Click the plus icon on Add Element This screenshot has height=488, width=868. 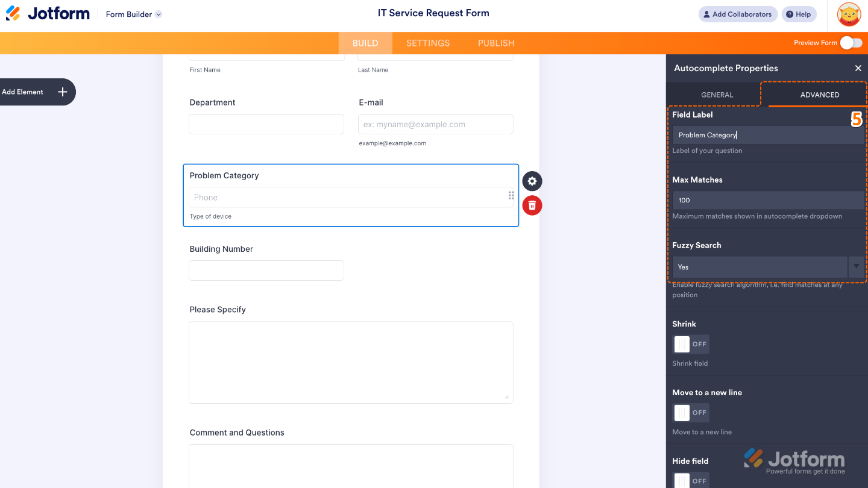pyautogui.click(x=62, y=92)
